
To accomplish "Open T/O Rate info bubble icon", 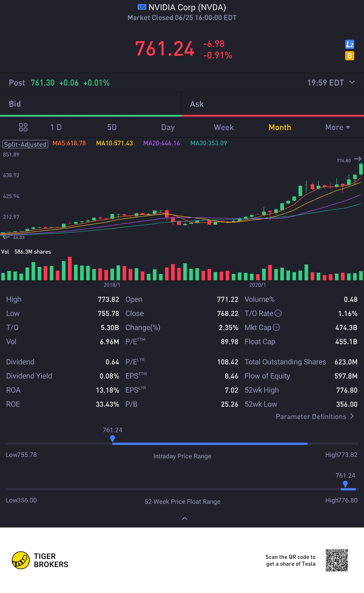I will (278, 313).
